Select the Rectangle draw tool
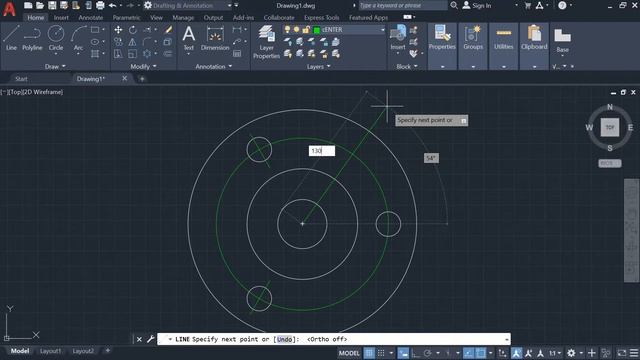The width and height of the screenshot is (640, 360). pos(95,30)
